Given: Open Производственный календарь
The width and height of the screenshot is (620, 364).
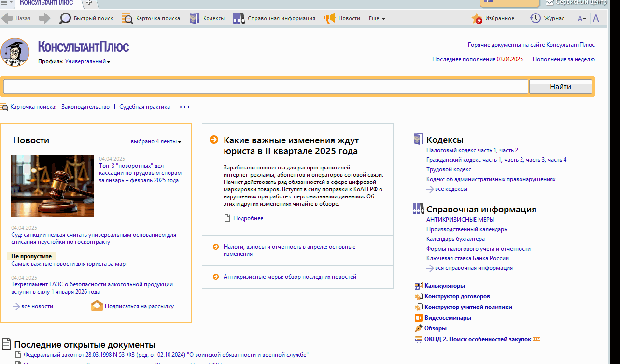Looking at the screenshot, I should [466, 229].
